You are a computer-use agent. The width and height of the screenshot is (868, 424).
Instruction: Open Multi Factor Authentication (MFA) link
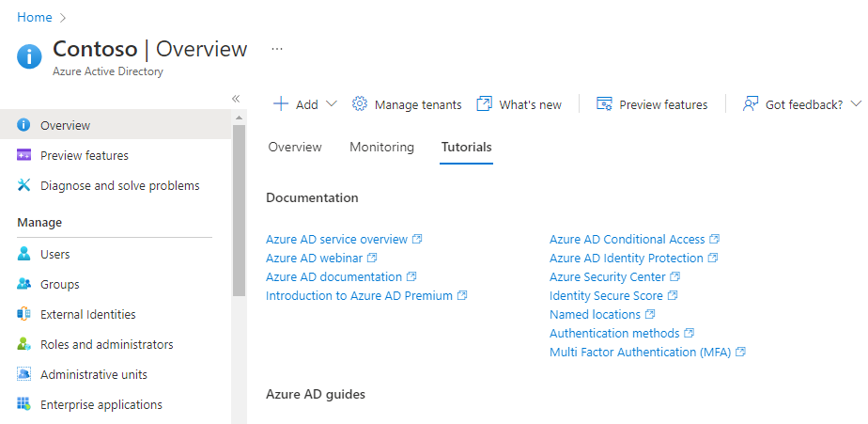(640, 353)
